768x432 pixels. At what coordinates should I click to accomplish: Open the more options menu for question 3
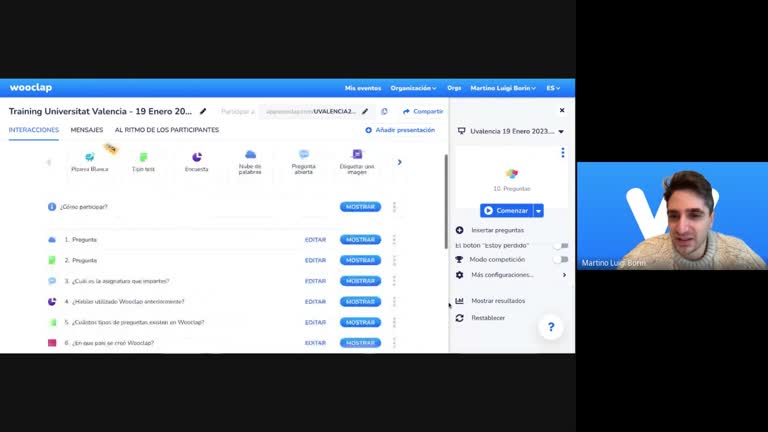click(x=394, y=281)
